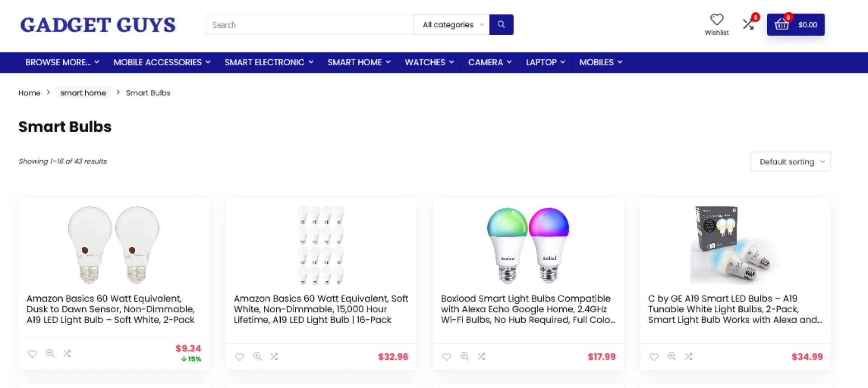Open the compare list in the header
Image resolution: width=868 pixels, height=388 pixels.
click(748, 23)
